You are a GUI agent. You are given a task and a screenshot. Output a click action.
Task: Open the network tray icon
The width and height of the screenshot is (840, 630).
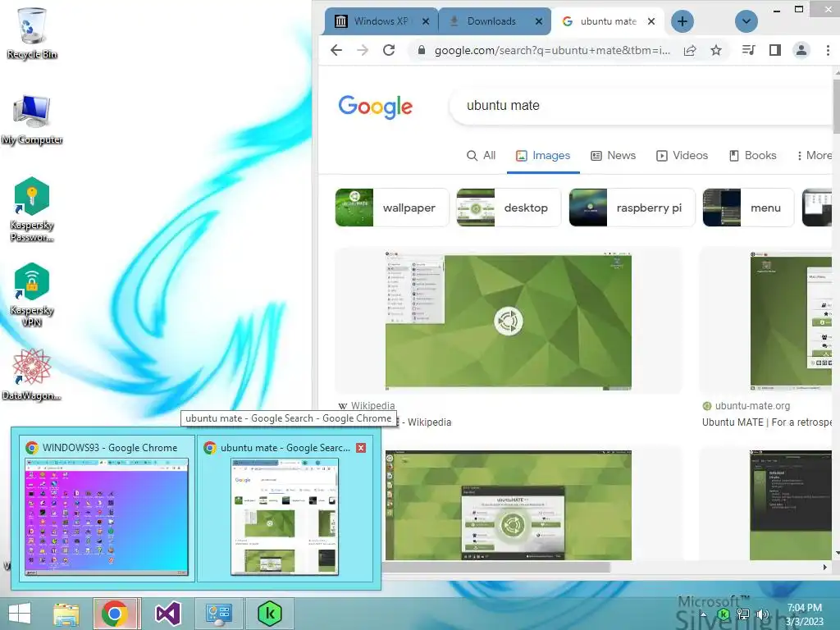pyautogui.click(x=743, y=614)
